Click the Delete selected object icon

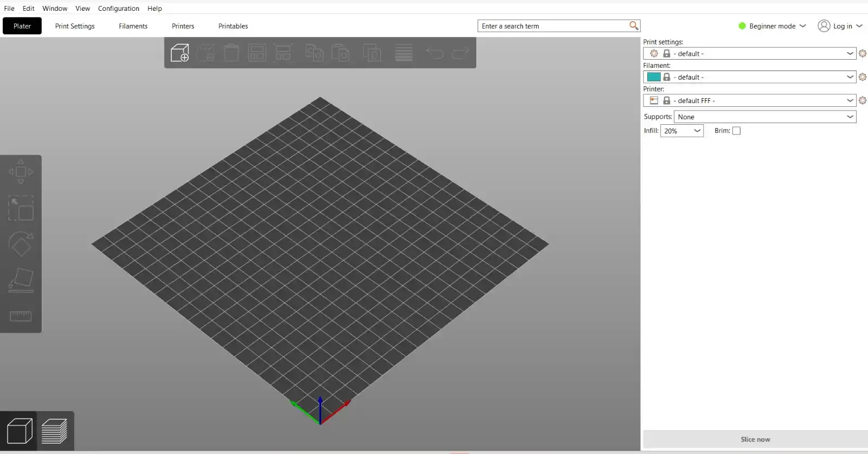point(206,53)
